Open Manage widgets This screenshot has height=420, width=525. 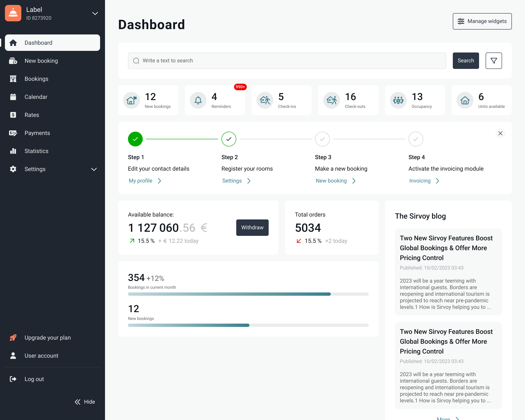(482, 21)
